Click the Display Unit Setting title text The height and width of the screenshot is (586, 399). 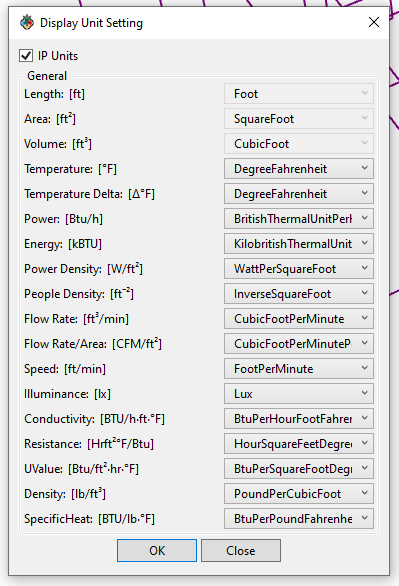(91, 23)
